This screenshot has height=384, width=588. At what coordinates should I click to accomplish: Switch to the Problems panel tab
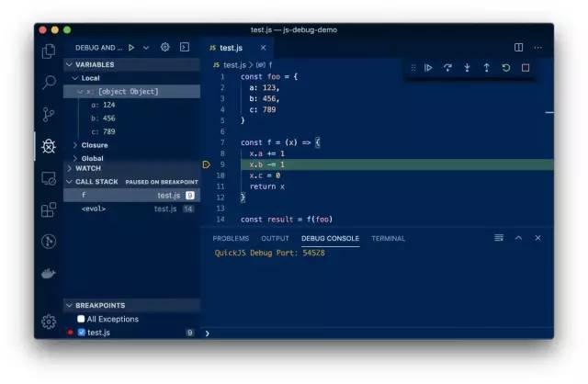pyautogui.click(x=231, y=238)
